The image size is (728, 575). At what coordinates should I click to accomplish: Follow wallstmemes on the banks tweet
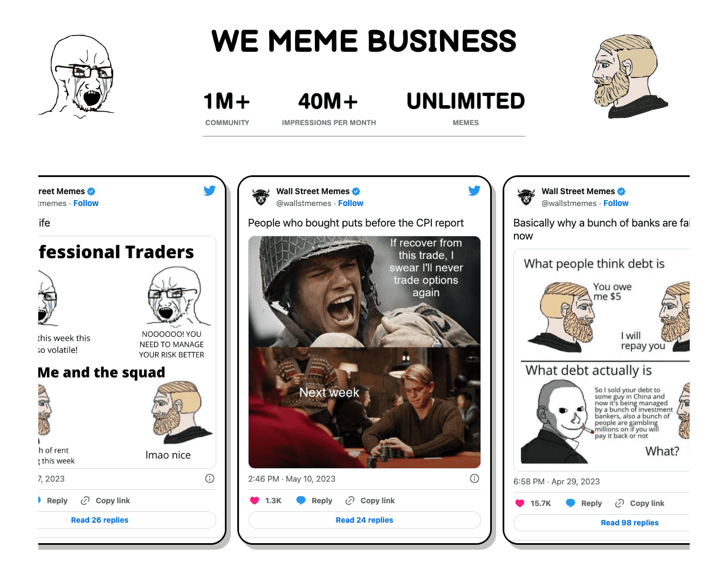click(616, 203)
